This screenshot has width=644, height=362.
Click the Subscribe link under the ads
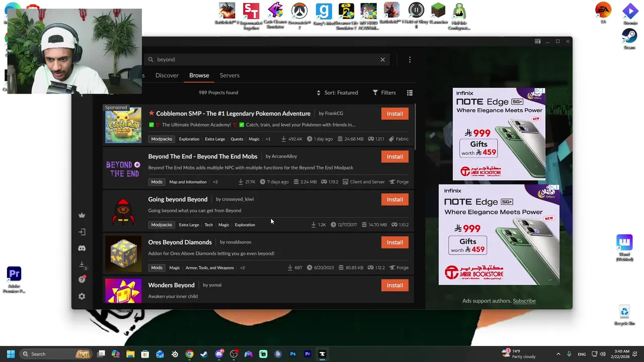524,301
